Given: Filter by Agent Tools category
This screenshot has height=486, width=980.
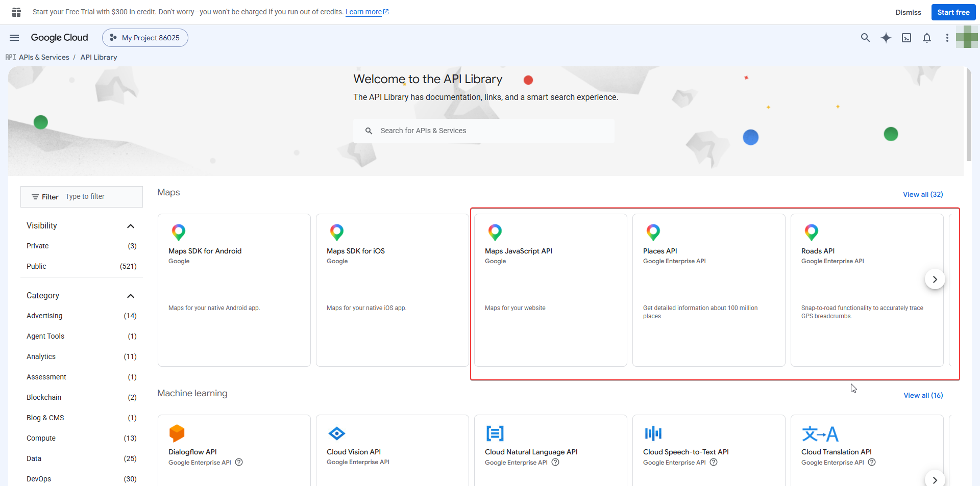Looking at the screenshot, I should 82,336.
